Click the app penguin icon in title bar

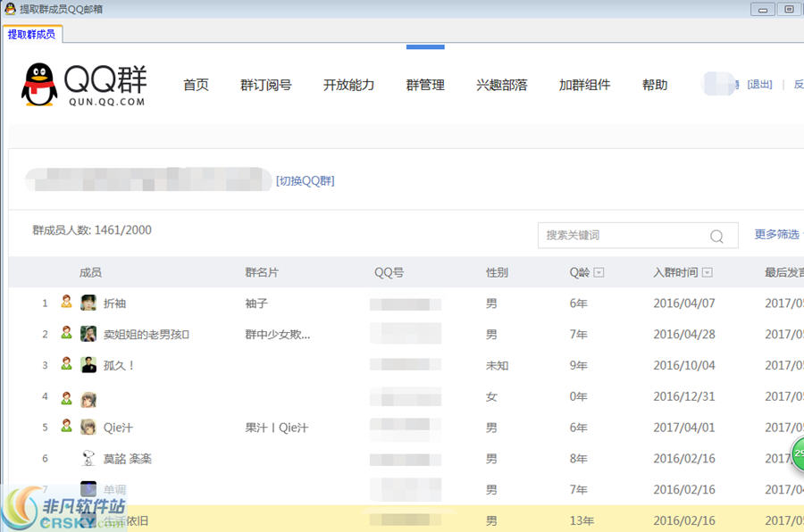click(x=10, y=8)
